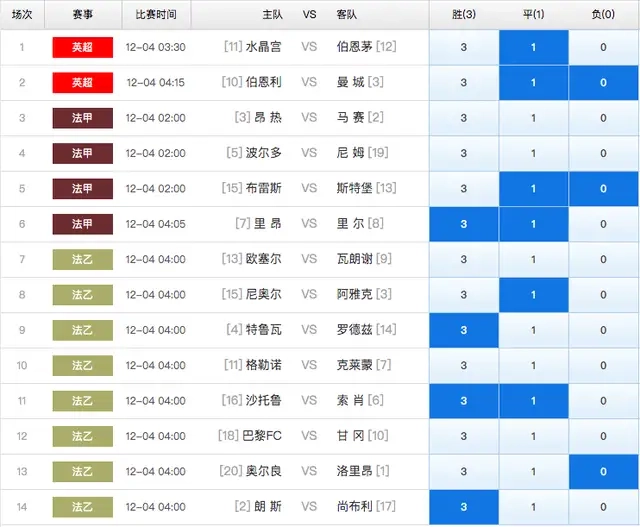640x527 pixels.
Task: Deselect win (3) for 里昂 vs 里尔
Action: click(x=464, y=224)
